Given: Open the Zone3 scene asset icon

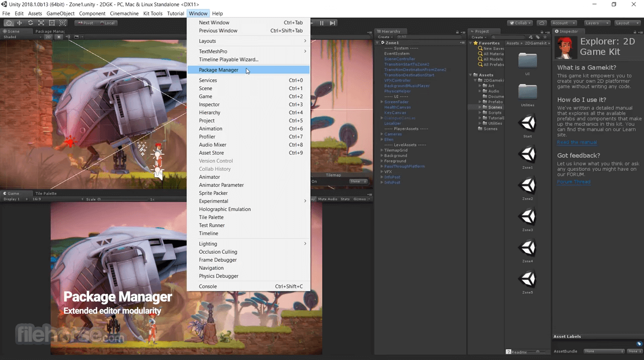Looking at the screenshot, I should click(x=527, y=217).
